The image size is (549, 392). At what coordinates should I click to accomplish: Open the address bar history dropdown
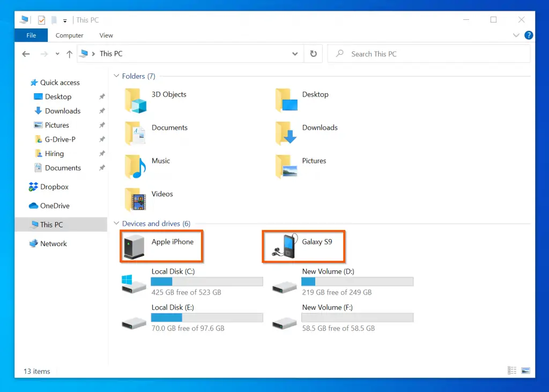295,54
